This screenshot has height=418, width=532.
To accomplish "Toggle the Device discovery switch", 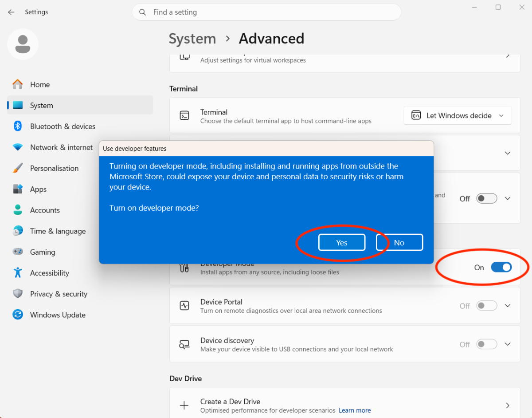I will 487,344.
